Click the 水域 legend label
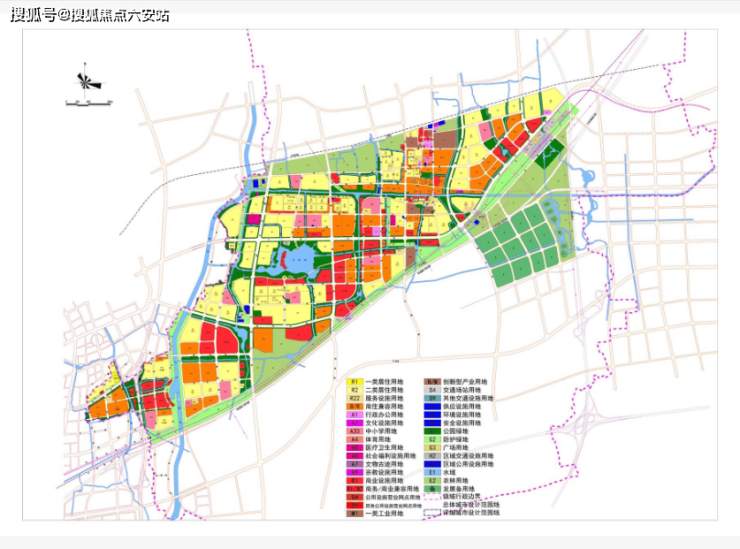740x549 pixels. coord(449,472)
